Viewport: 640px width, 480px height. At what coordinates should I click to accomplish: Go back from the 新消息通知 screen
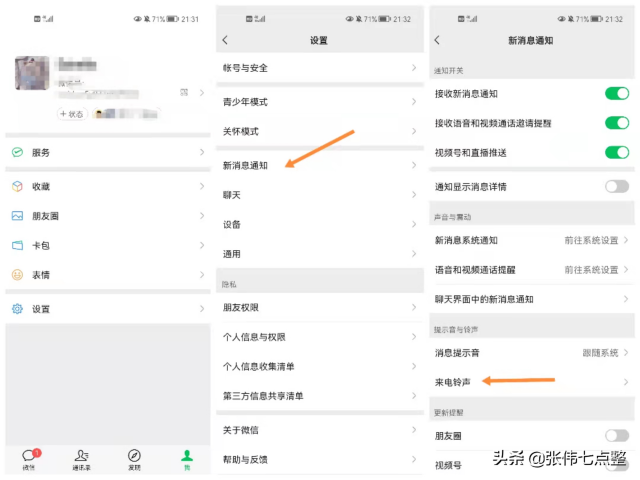click(437, 40)
